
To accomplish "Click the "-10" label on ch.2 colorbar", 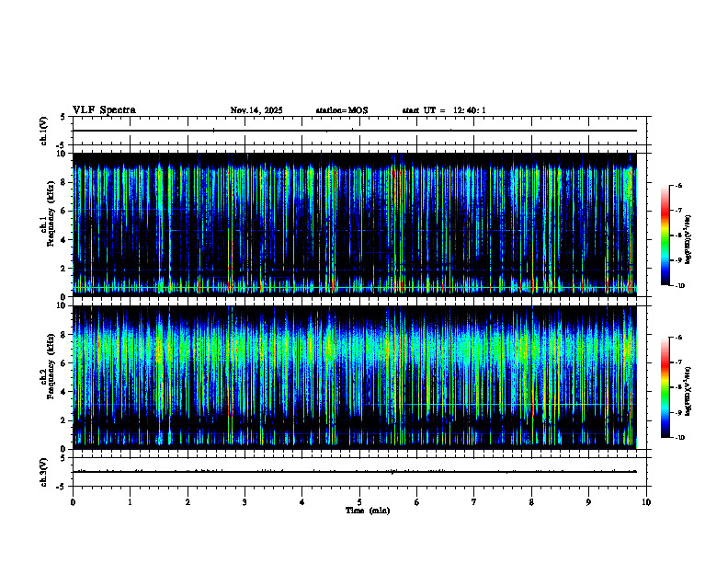I will (679, 438).
